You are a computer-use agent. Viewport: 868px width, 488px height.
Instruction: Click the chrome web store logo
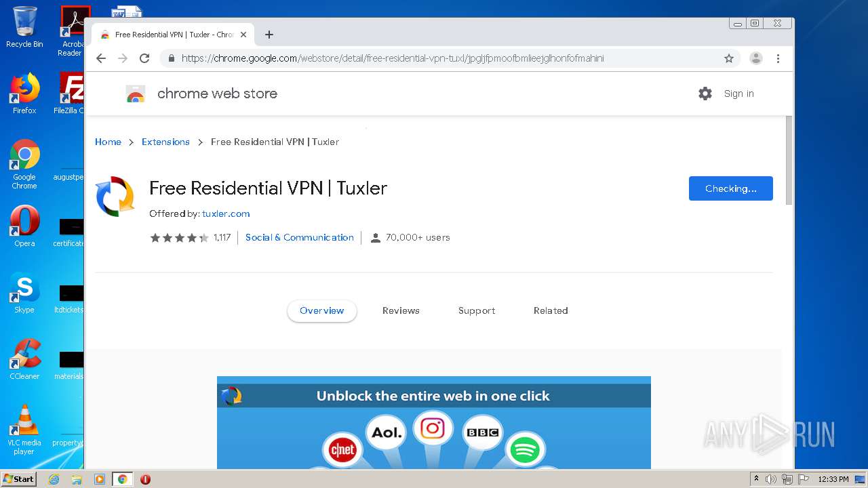(x=136, y=94)
